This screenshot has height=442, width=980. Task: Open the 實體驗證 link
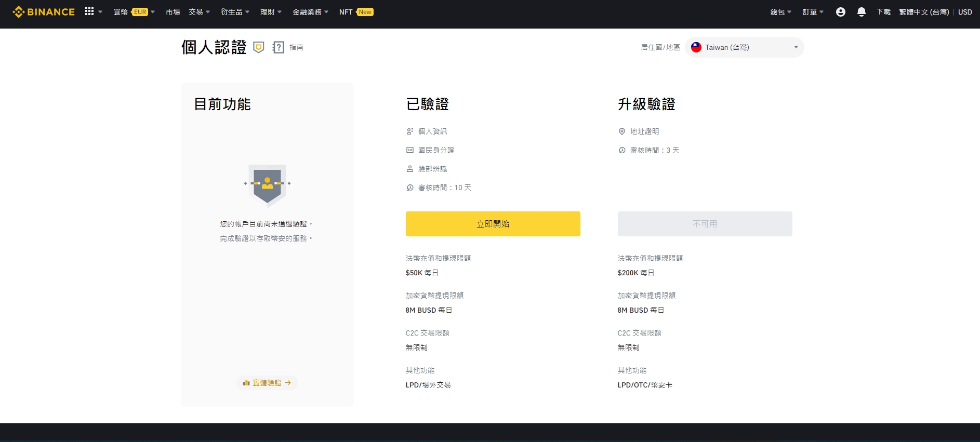click(x=267, y=383)
